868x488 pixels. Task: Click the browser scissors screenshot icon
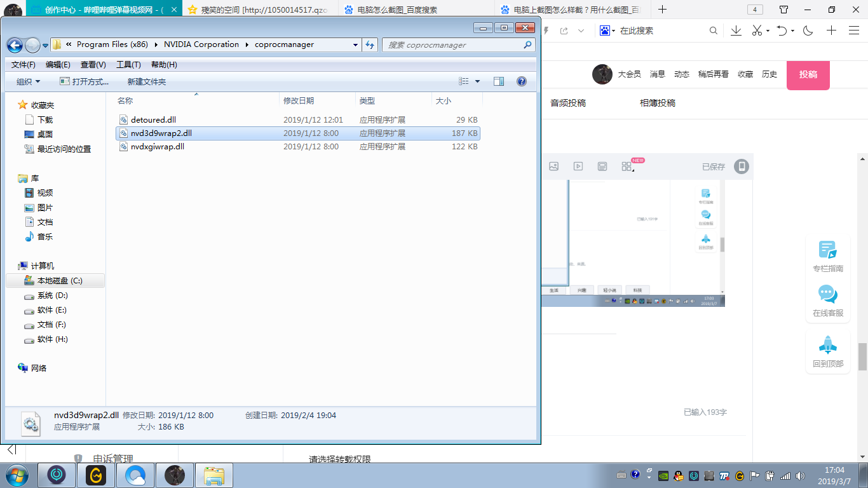[x=757, y=30]
